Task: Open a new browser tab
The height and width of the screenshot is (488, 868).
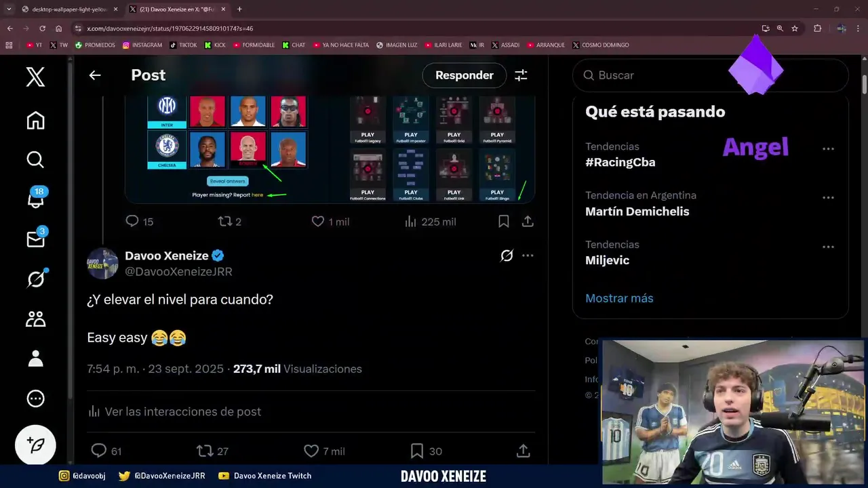Action: pyautogui.click(x=239, y=9)
